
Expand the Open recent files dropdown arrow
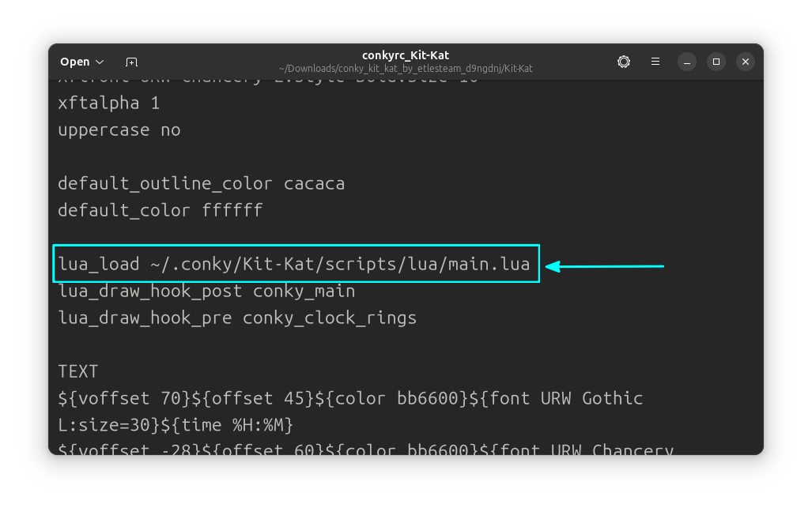tap(100, 62)
